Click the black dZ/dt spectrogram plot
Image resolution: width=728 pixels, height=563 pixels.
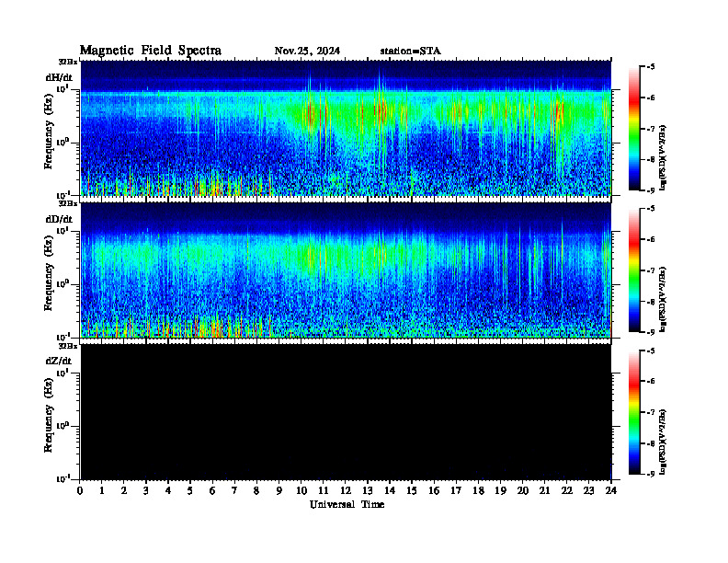click(346, 412)
